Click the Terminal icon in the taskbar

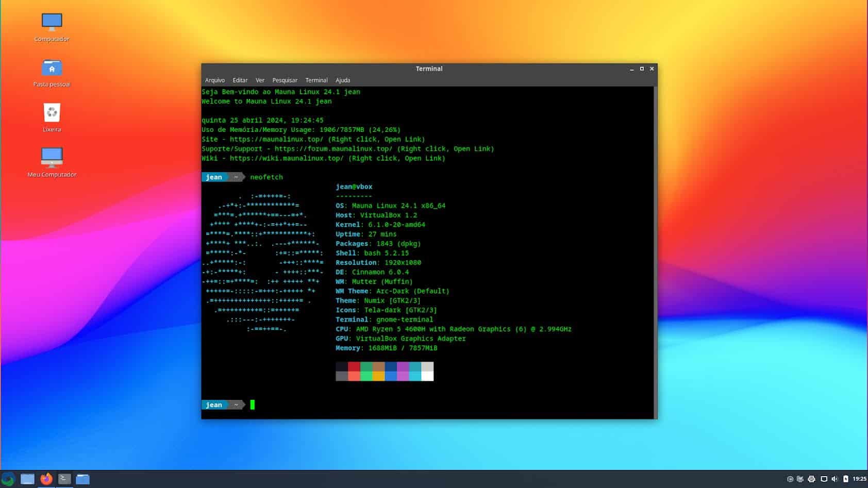(64, 479)
